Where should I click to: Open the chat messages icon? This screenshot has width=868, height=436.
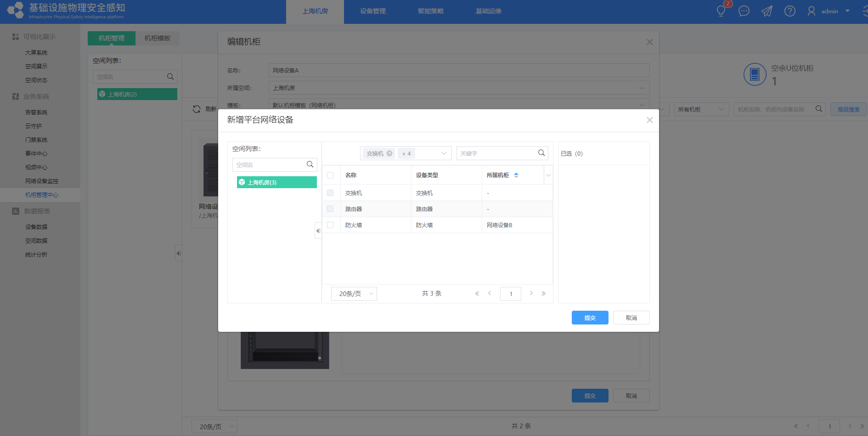point(744,11)
